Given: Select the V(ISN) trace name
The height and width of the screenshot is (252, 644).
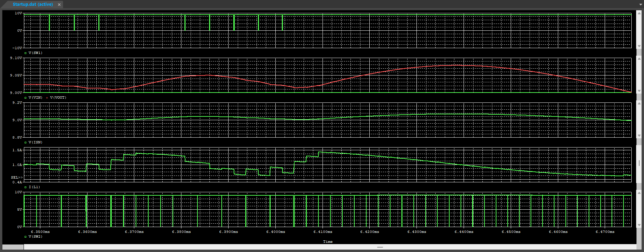Looking at the screenshot, I should coord(36,142).
